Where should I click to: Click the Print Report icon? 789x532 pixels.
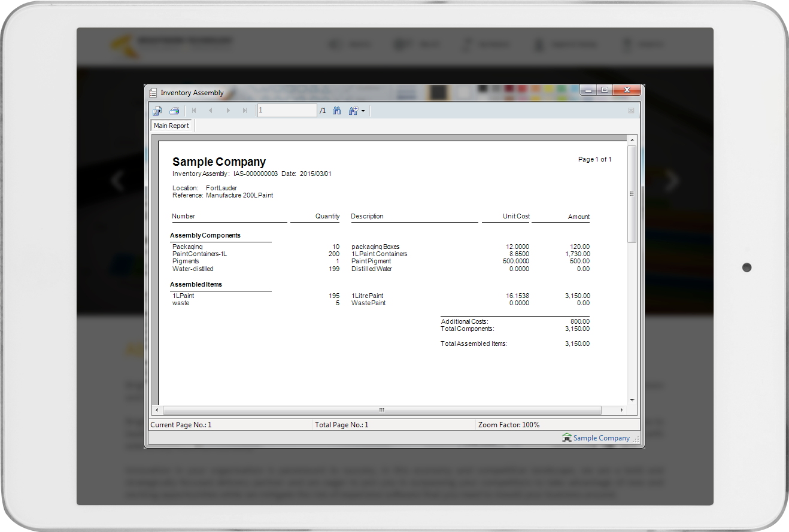pos(174,111)
